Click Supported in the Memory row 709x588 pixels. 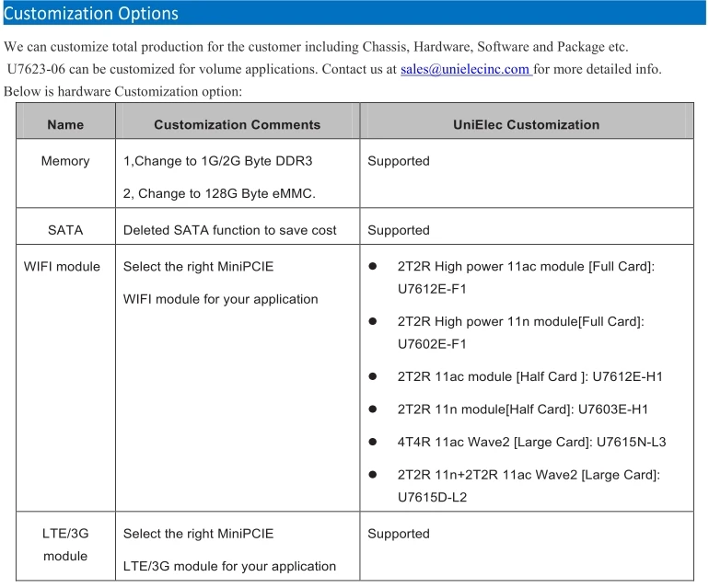399,161
